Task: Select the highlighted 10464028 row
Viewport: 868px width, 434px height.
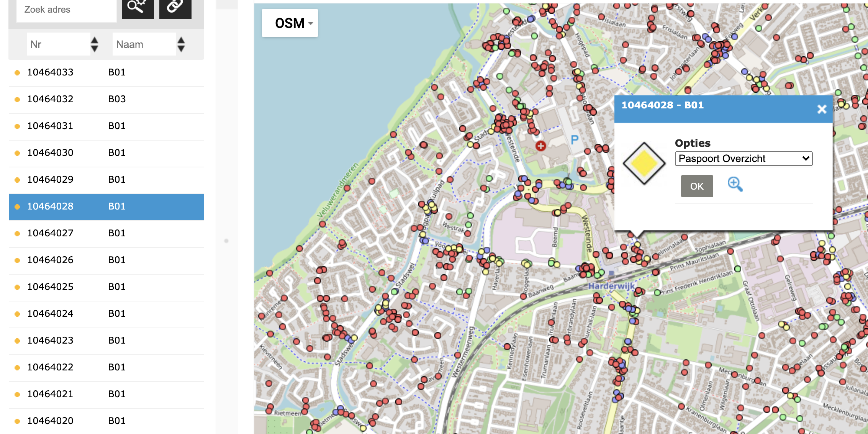Action: (x=106, y=207)
